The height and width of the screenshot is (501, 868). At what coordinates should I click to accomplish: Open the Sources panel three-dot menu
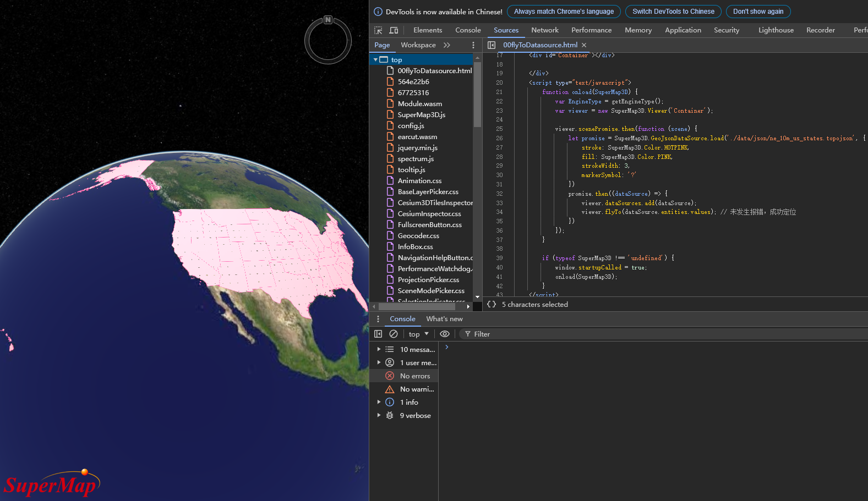click(x=473, y=45)
